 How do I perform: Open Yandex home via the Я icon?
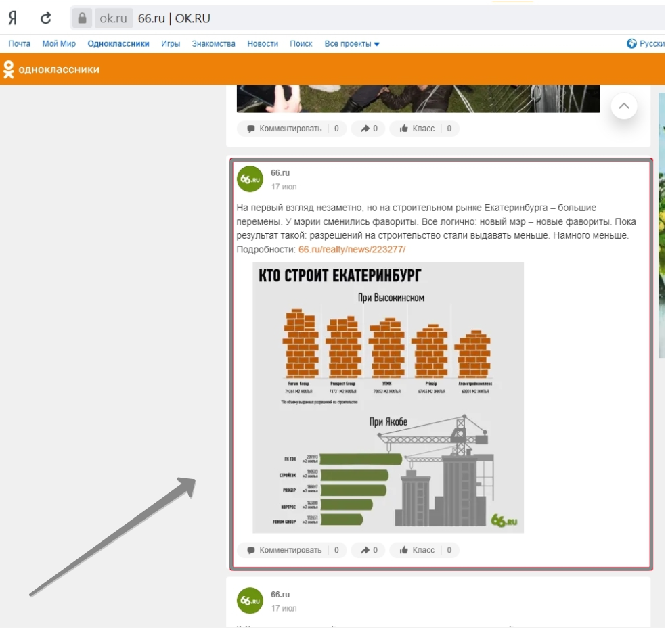[13, 18]
